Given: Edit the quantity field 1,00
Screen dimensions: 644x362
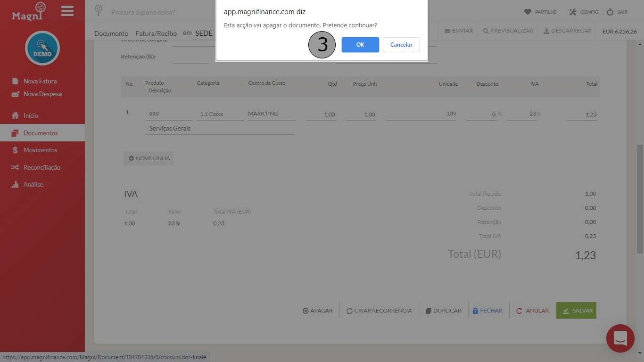Looking at the screenshot, I should (x=321, y=115).
